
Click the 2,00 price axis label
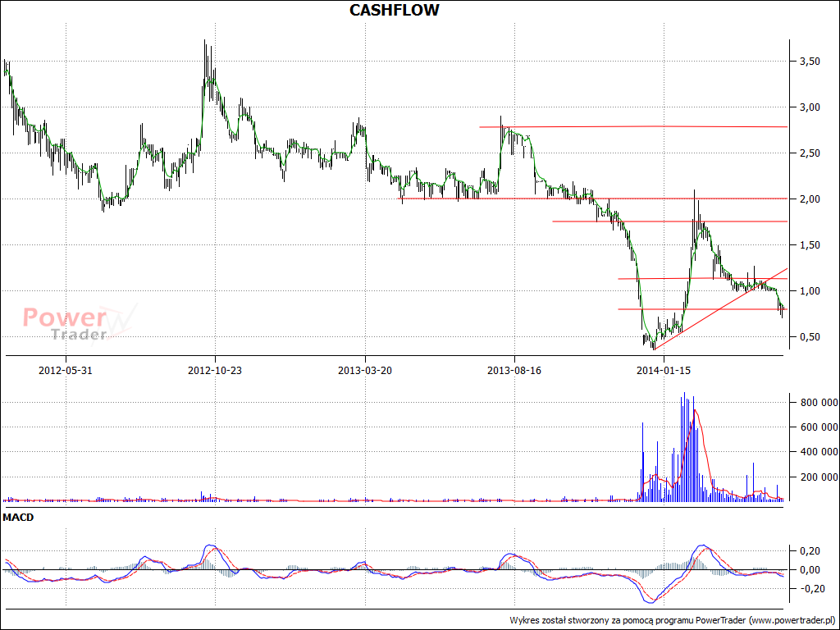(810, 199)
